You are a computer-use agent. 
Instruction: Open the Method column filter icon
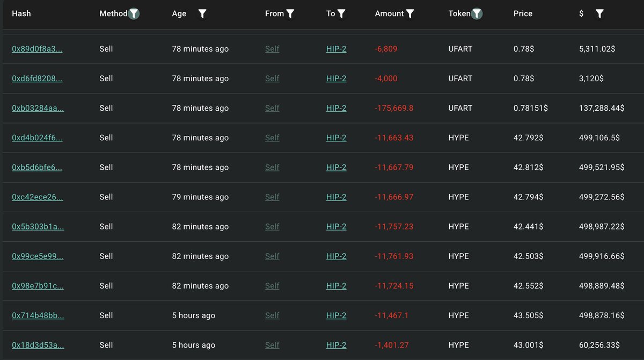click(x=134, y=14)
